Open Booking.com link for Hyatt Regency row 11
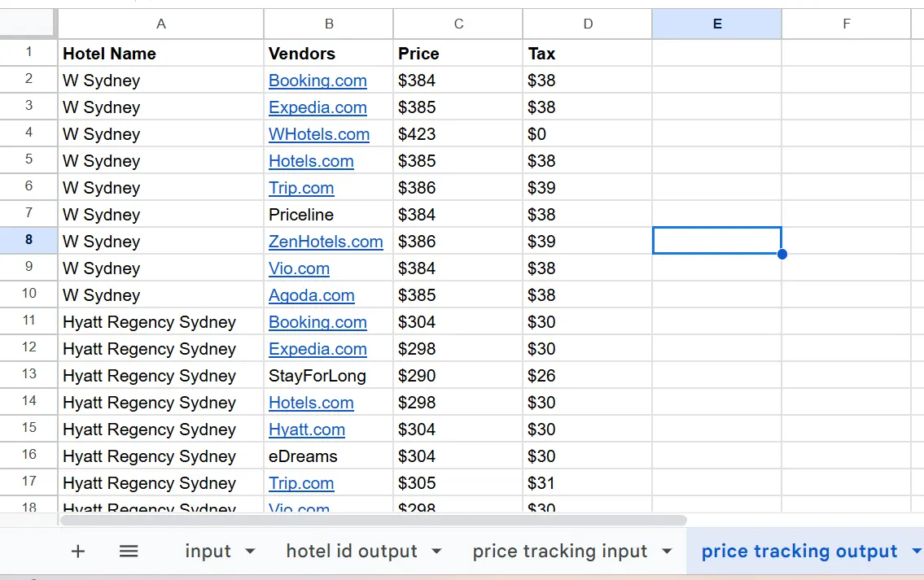Screen dimensions: 924x580 click(x=317, y=322)
